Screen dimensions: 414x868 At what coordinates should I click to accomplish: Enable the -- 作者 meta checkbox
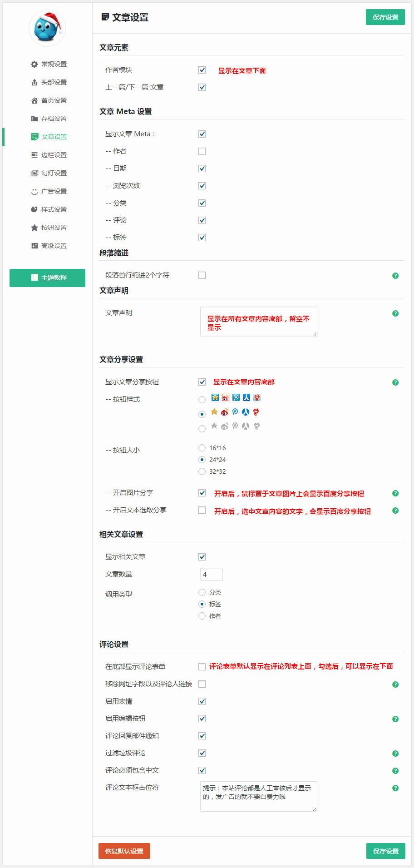[202, 151]
